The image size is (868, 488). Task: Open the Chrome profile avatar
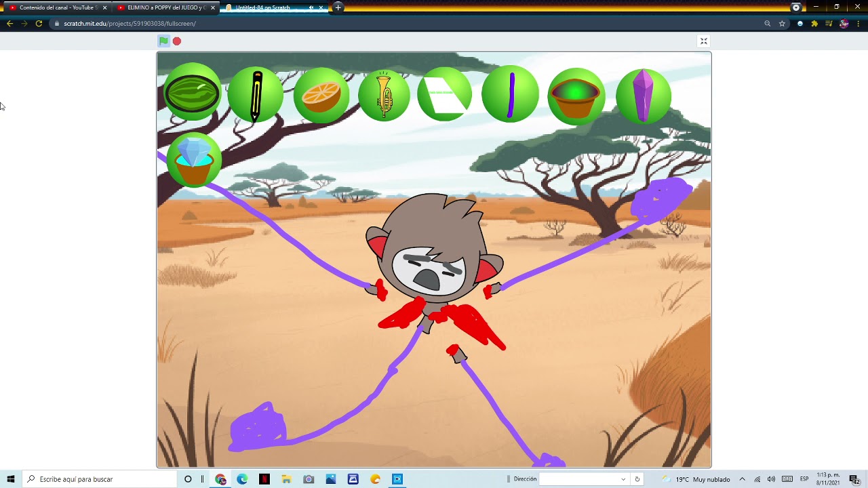tap(844, 23)
